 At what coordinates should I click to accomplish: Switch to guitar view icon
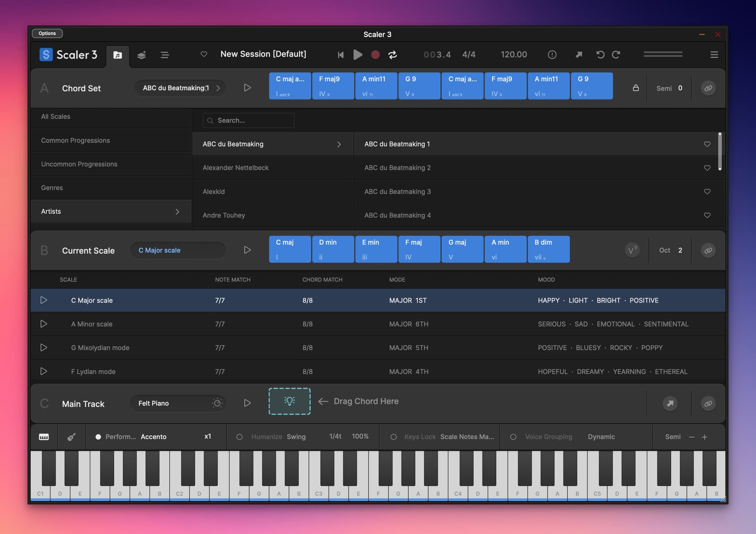(71, 437)
